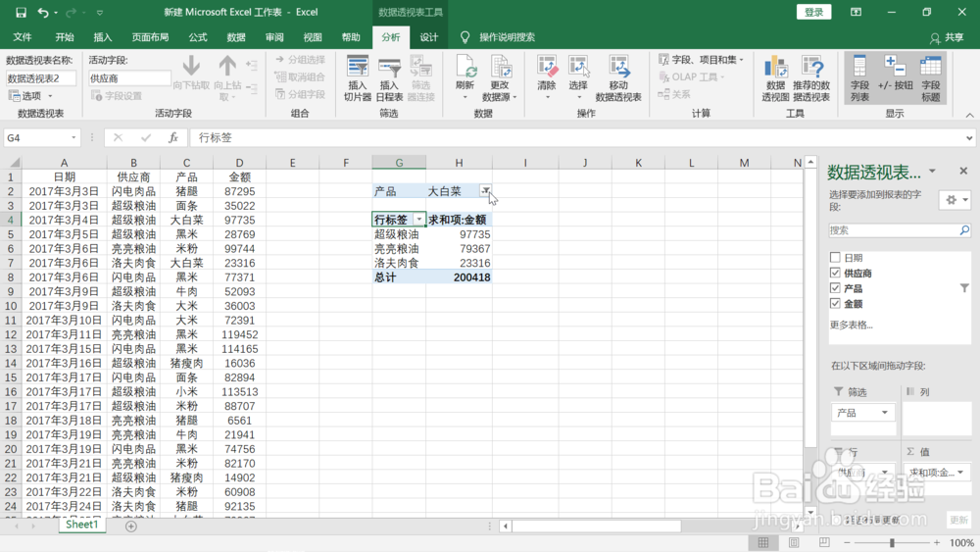The height and width of the screenshot is (552, 980).
Task: Click the add new sheet plus icon
Action: click(130, 527)
